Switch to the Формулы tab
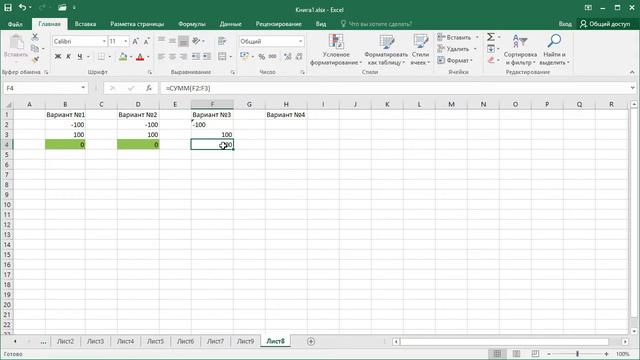This screenshot has width=640, height=360. (192, 24)
